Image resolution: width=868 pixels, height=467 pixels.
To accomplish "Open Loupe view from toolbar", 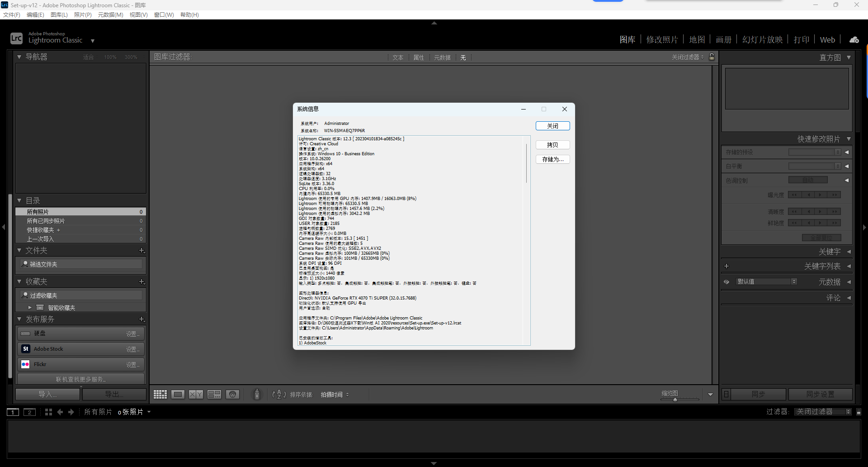I will pos(178,395).
